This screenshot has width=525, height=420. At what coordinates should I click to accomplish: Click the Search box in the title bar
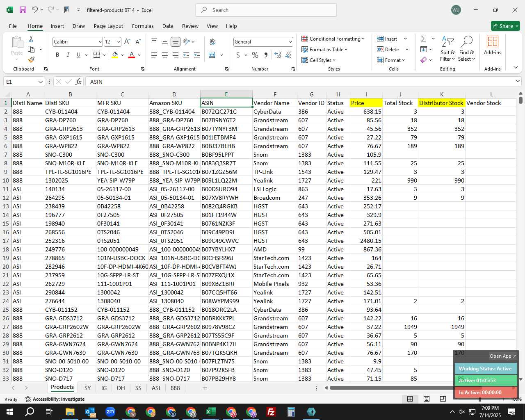(x=266, y=10)
